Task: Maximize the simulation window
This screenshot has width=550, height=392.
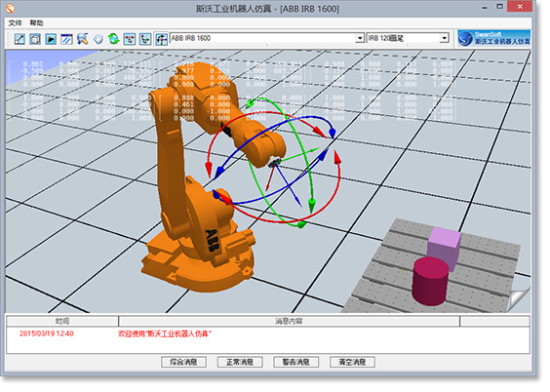Action: (500, 7)
